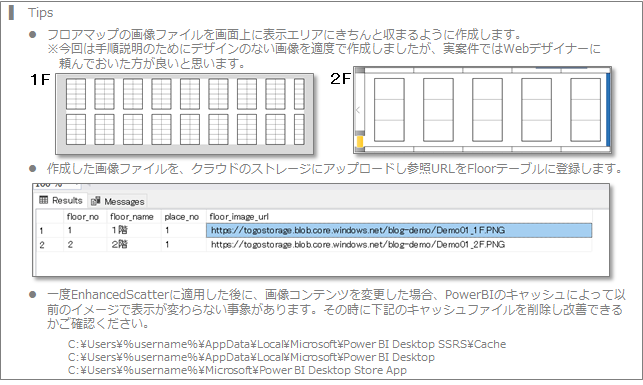This screenshot has width=643, height=385.
Task: Click the AppData Local Power BI Desktop path
Action: point(251,357)
